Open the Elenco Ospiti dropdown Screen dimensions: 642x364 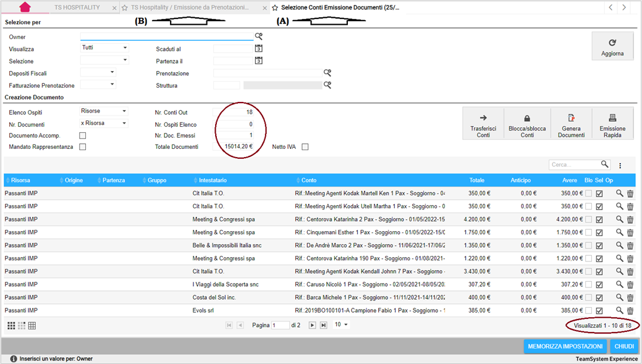(104, 111)
